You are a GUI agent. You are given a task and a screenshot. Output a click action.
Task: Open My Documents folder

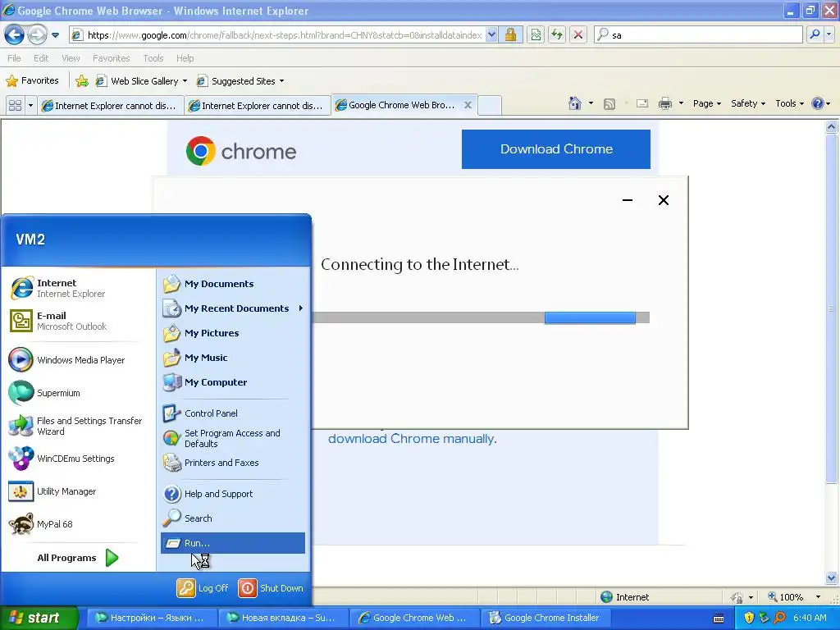(x=233, y=284)
